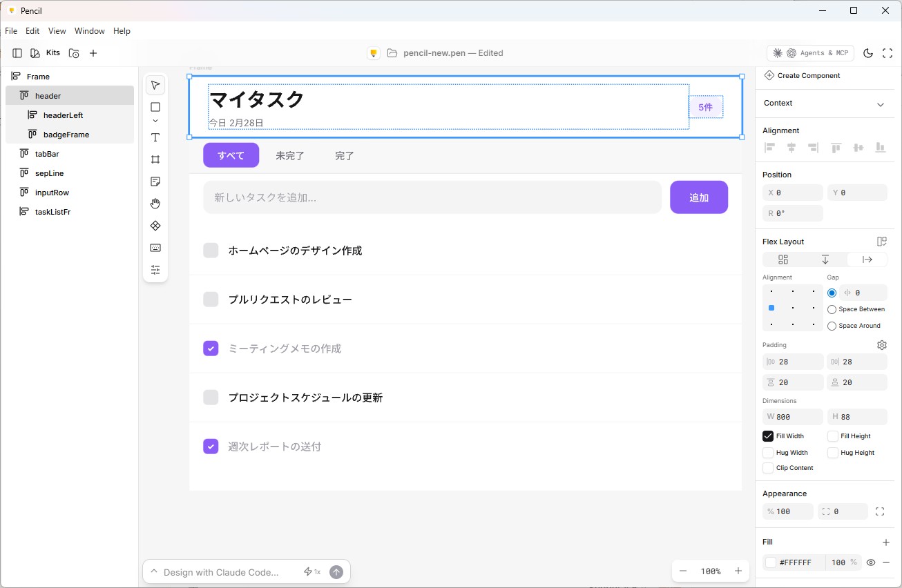Hide the fill using eye icon
The image size is (902, 588).
pyautogui.click(x=871, y=562)
